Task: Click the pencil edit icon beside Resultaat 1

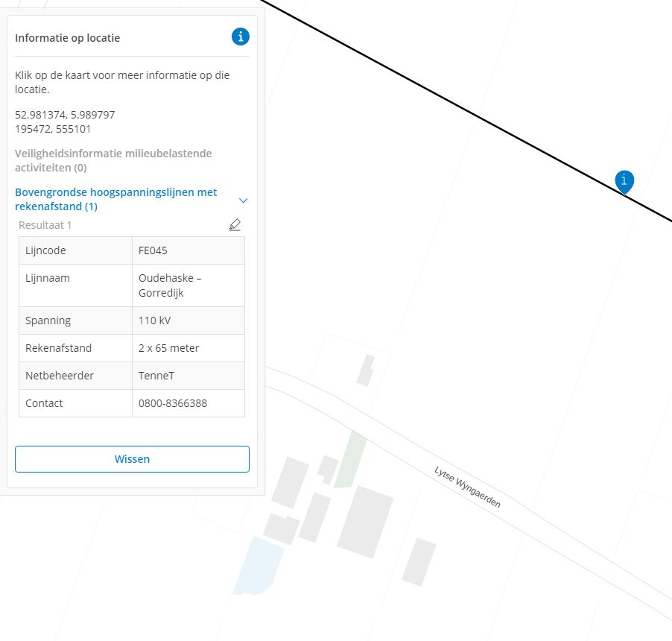Action: tap(235, 224)
